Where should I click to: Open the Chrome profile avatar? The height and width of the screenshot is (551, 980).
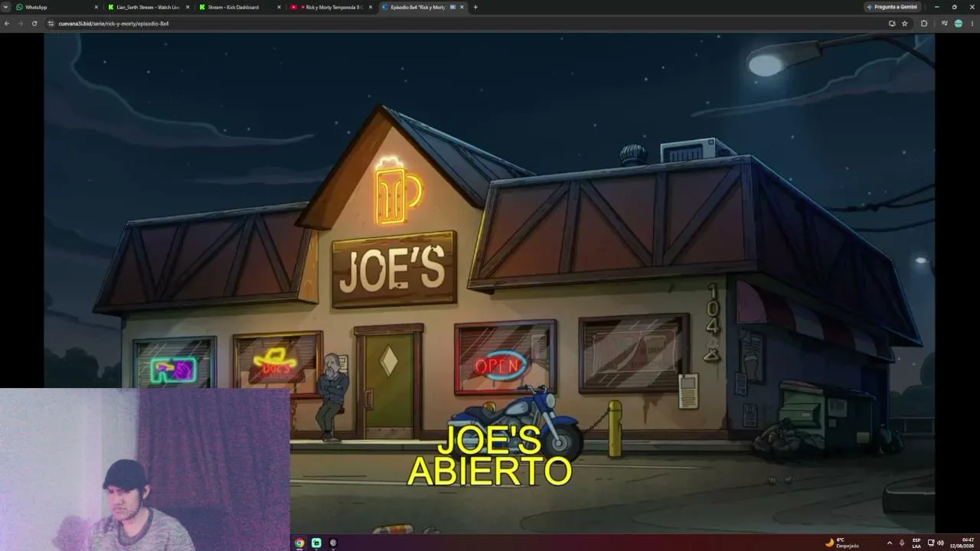click(x=958, y=24)
